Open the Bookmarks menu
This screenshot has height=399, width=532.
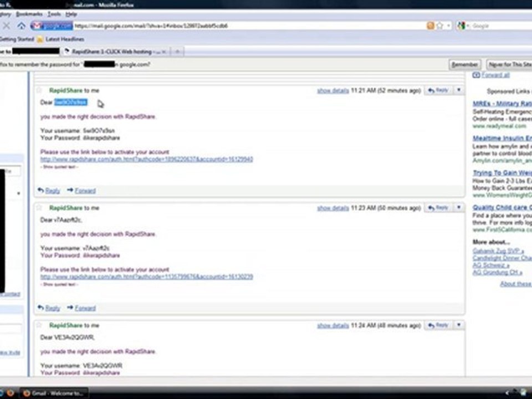pyautogui.click(x=29, y=14)
